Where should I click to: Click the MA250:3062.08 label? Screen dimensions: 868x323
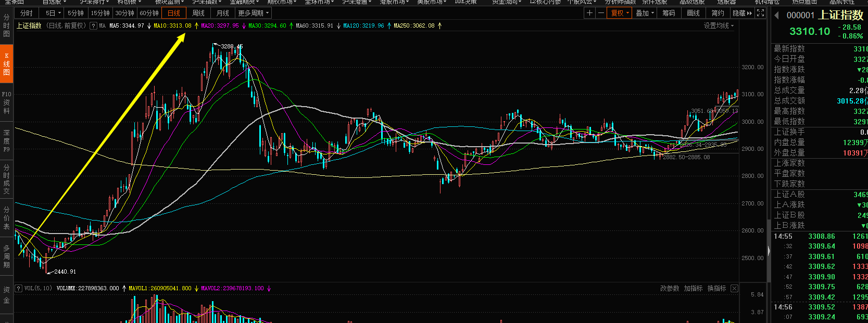pos(414,25)
